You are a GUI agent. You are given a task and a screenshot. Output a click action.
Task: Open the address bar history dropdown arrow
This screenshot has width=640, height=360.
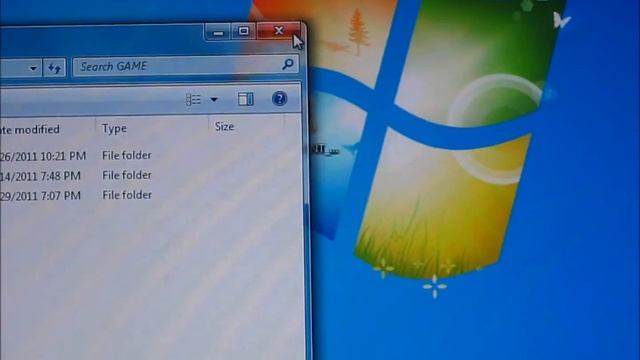click(x=33, y=68)
